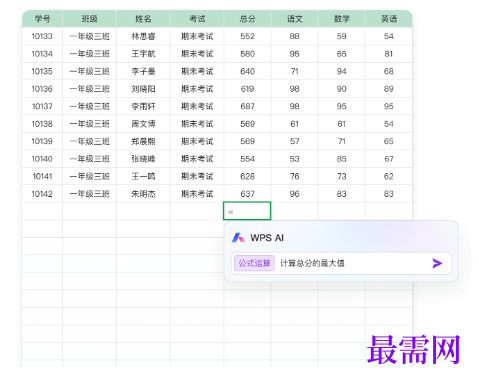This screenshot has height=381, width=479.
Task: Select total score 552 in row 10133
Action: click(x=247, y=36)
